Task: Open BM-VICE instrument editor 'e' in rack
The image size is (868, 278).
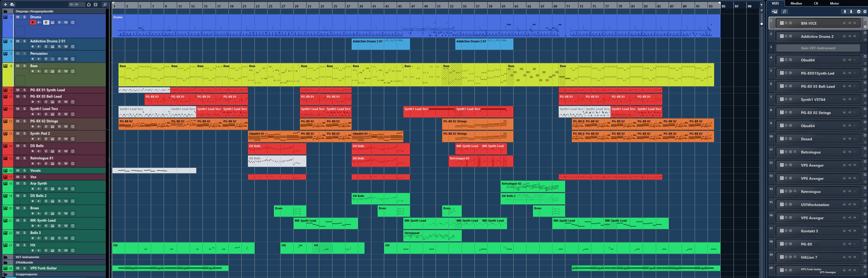Action: tap(786, 23)
